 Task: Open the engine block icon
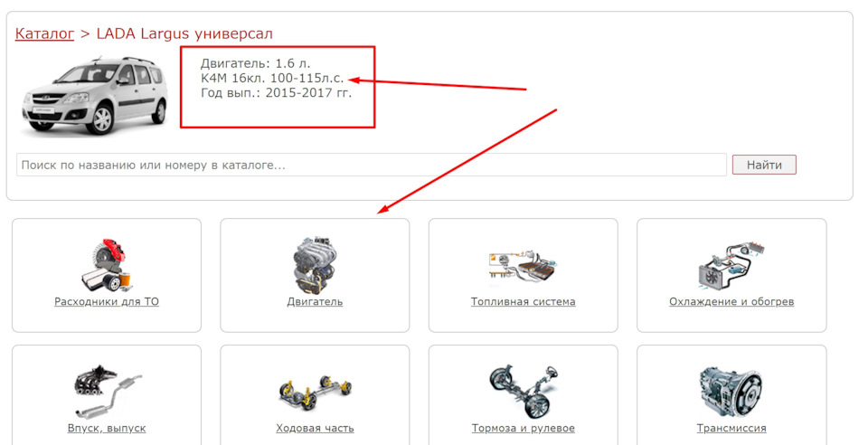315,265
